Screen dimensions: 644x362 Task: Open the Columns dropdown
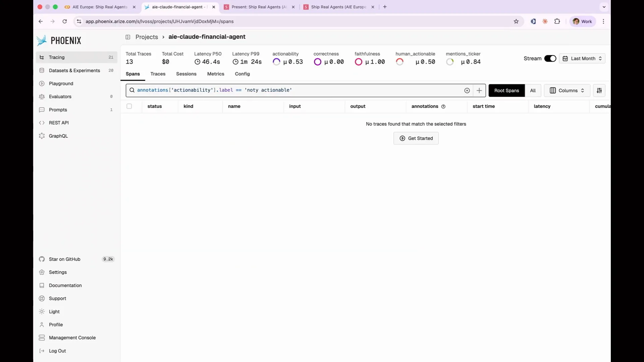pos(567,90)
